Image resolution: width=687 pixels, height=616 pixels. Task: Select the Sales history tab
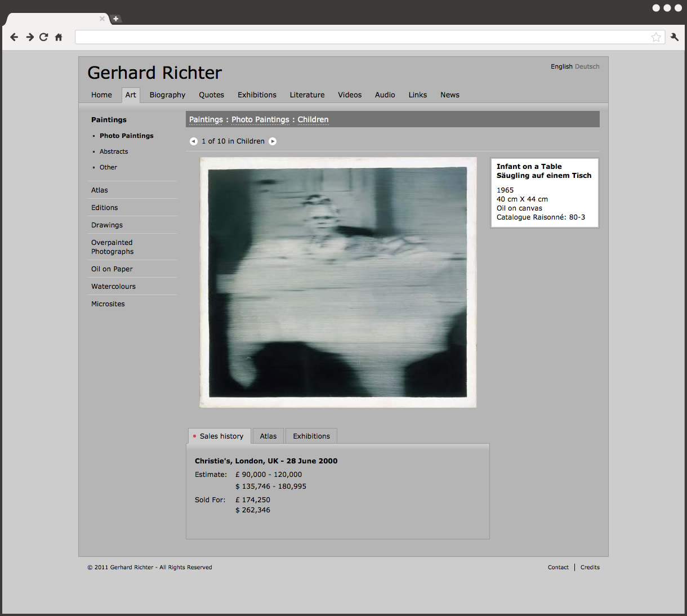(x=220, y=436)
